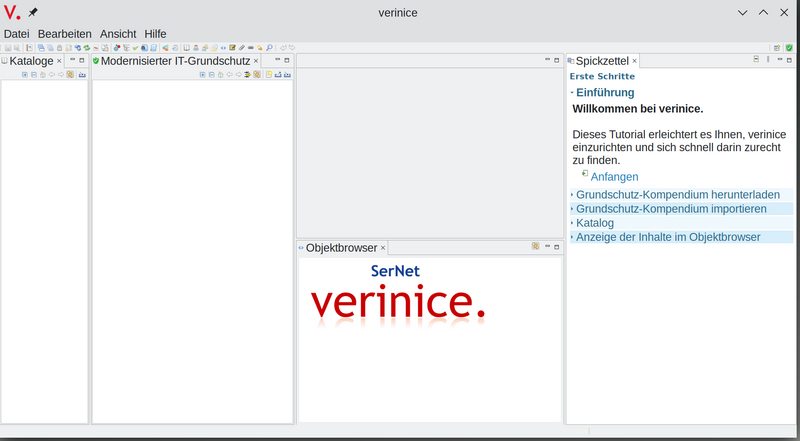
Task: Click the Kataloge view import tray icon
Action: click(82, 75)
